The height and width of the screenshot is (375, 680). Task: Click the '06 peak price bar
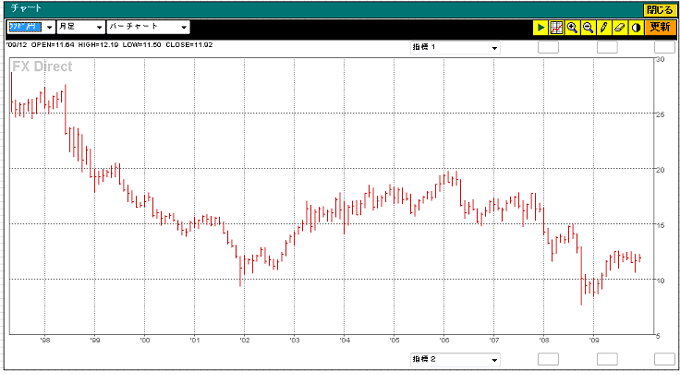click(x=448, y=177)
